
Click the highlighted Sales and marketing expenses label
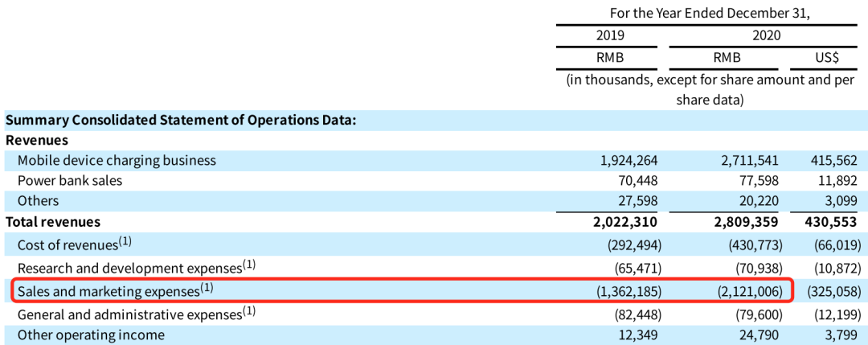tap(116, 290)
